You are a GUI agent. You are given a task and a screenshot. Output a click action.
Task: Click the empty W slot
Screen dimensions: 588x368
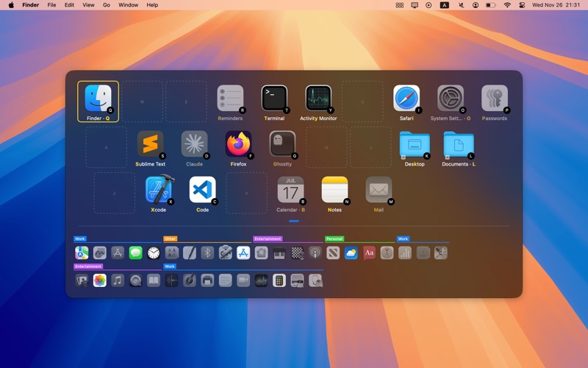pyautogui.click(x=142, y=102)
